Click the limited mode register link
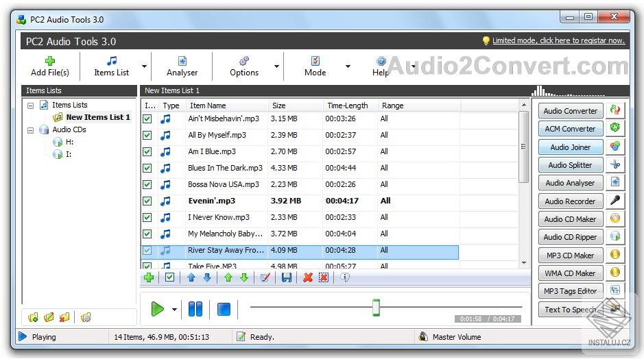This screenshot has width=644, height=361. (558, 40)
